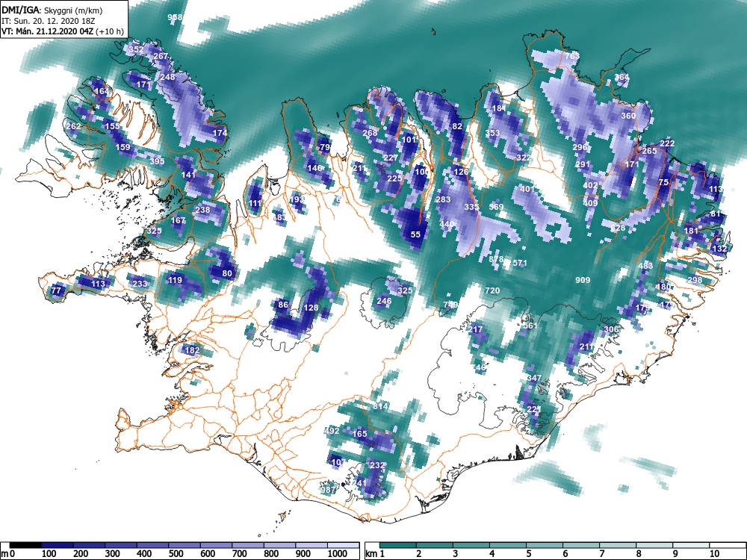Screen dimensions: 747x560
Task: Click the 80 visibility value
Action: pos(227,273)
